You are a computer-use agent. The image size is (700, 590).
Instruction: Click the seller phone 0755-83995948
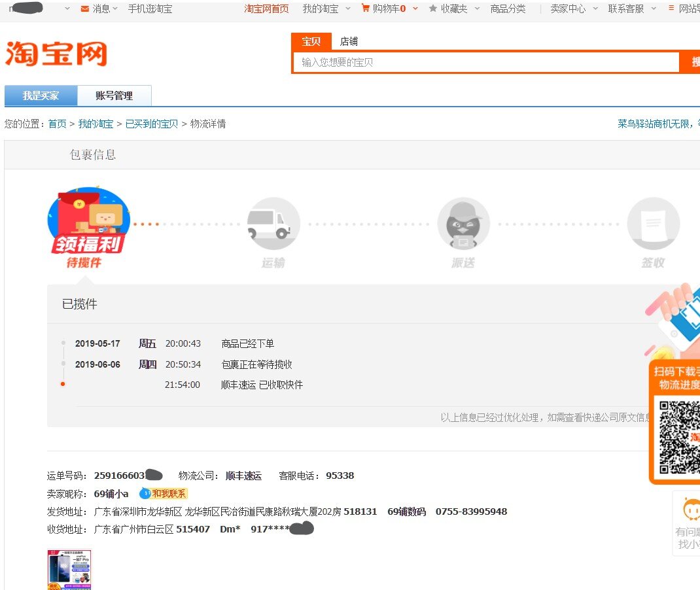click(x=472, y=512)
